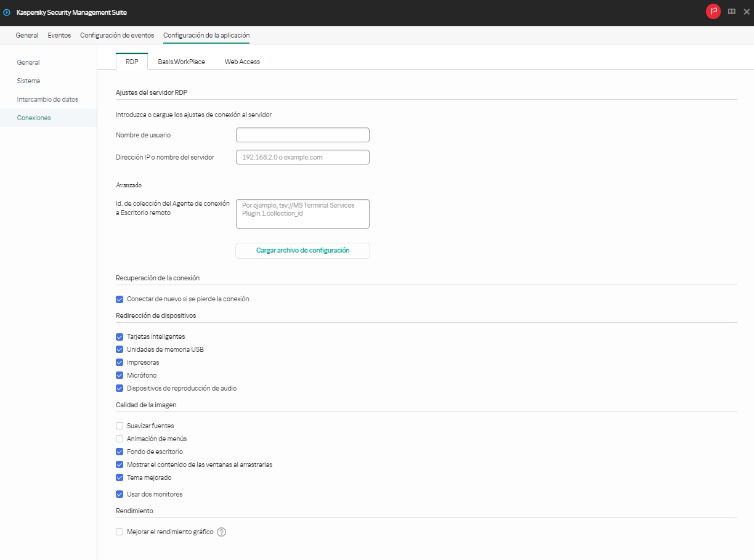Select Sistema in the left sidebar

pyautogui.click(x=28, y=81)
